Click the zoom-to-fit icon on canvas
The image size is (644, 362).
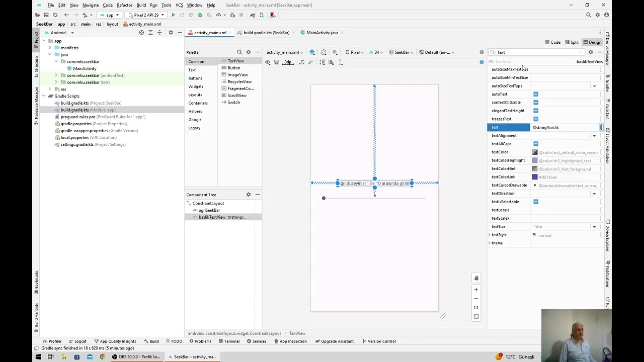(x=476, y=317)
